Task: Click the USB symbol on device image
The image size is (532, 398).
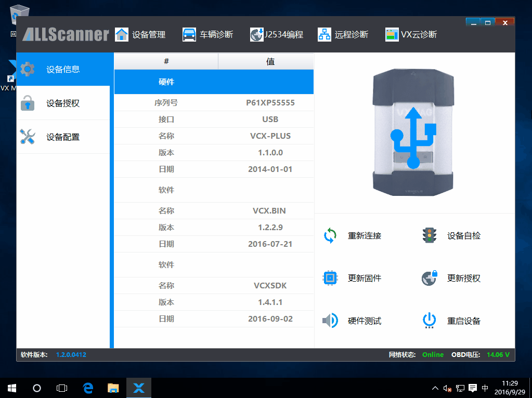Action: pos(413,138)
